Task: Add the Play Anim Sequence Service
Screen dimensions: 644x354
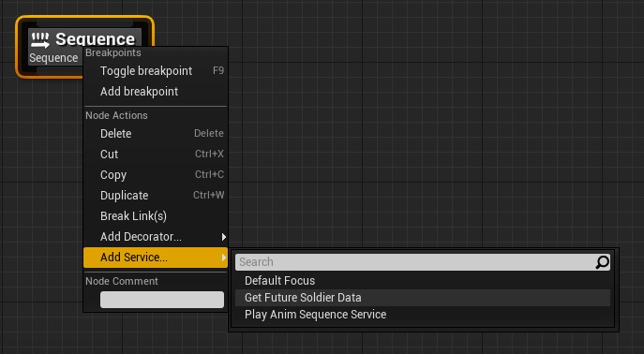Action: click(x=423, y=315)
